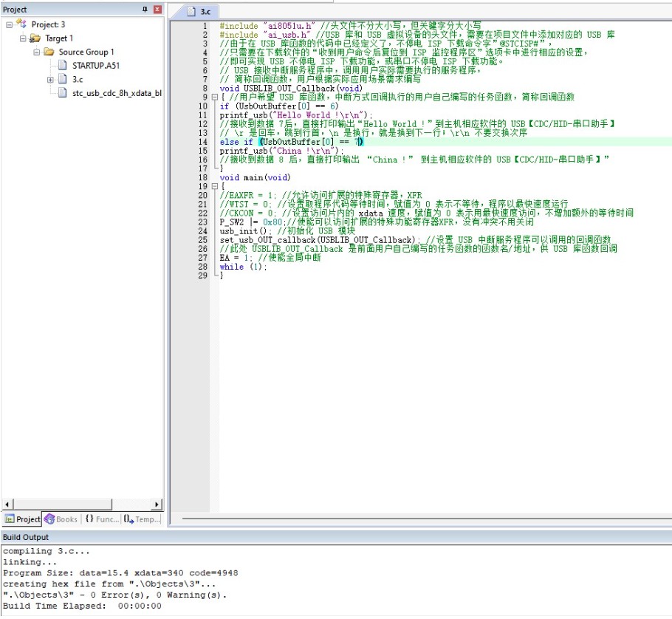Click 'Build Time Elapsed' output line
The width and height of the screenshot is (672, 619).
pos(82,606)
